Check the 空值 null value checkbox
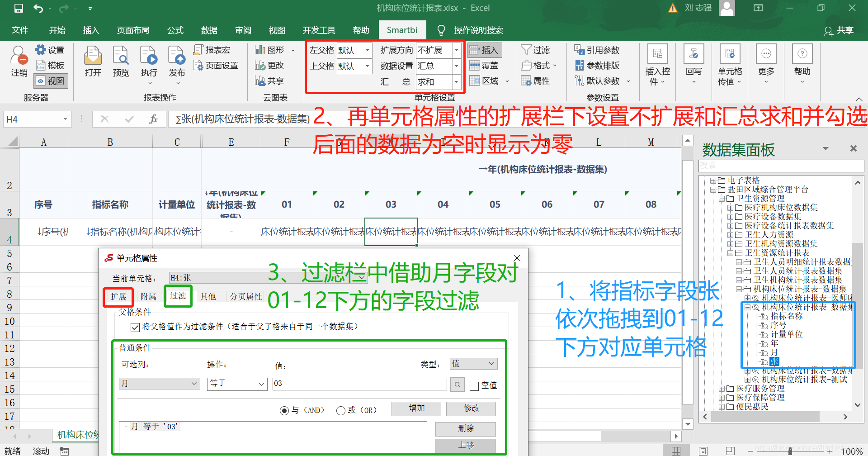868x456 pixels. tap(474, 386)
